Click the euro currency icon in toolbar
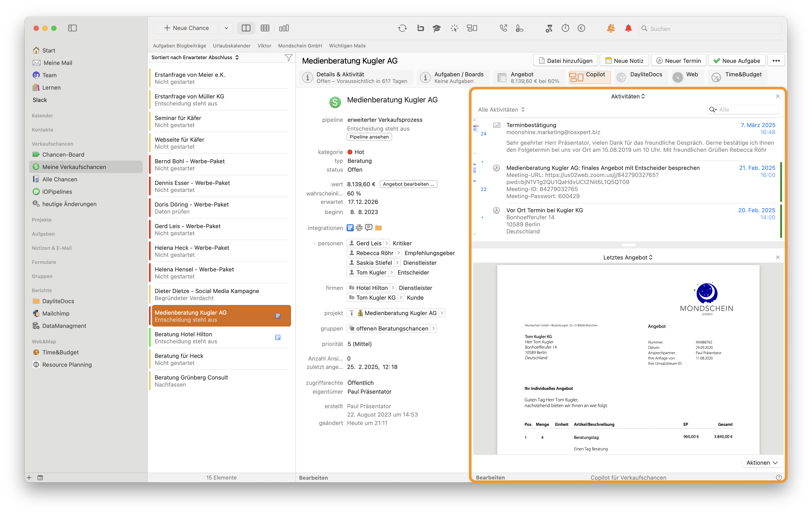812x515 pixels. [x=581, y=28]
